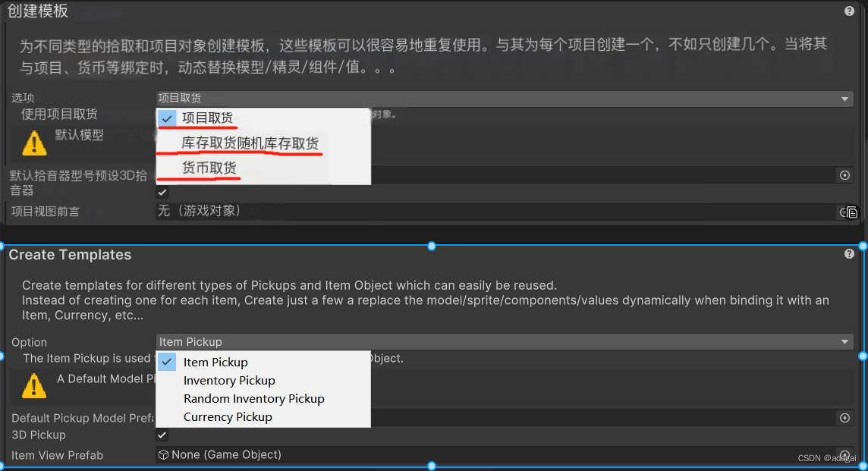The image size is (868, 471).
Task: Click the warning icon near A Default Model
Action: coord(34,386)
